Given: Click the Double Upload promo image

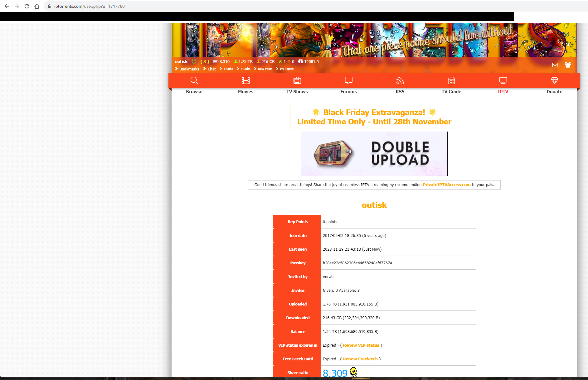Looking at the screenshot, I should coord(374,154).
